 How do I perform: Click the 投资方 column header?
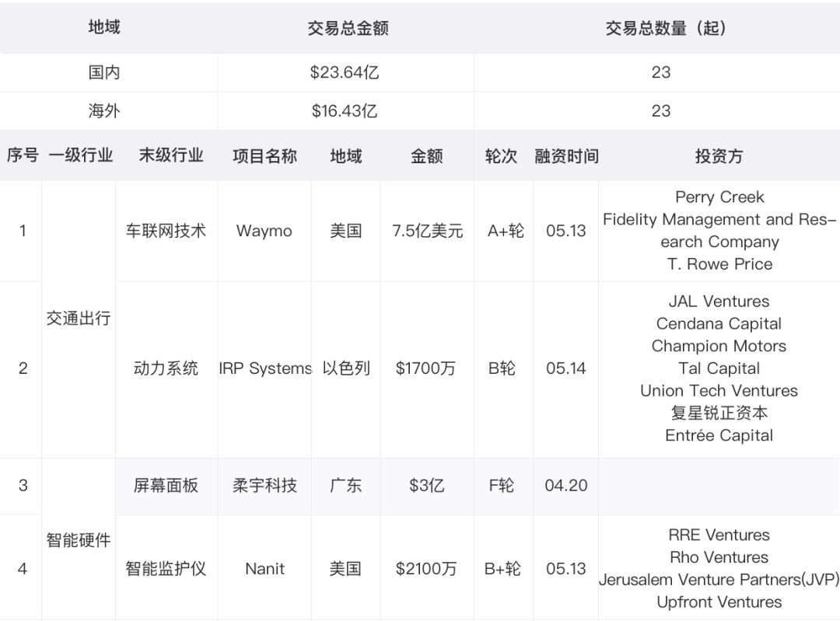(719, 155)
